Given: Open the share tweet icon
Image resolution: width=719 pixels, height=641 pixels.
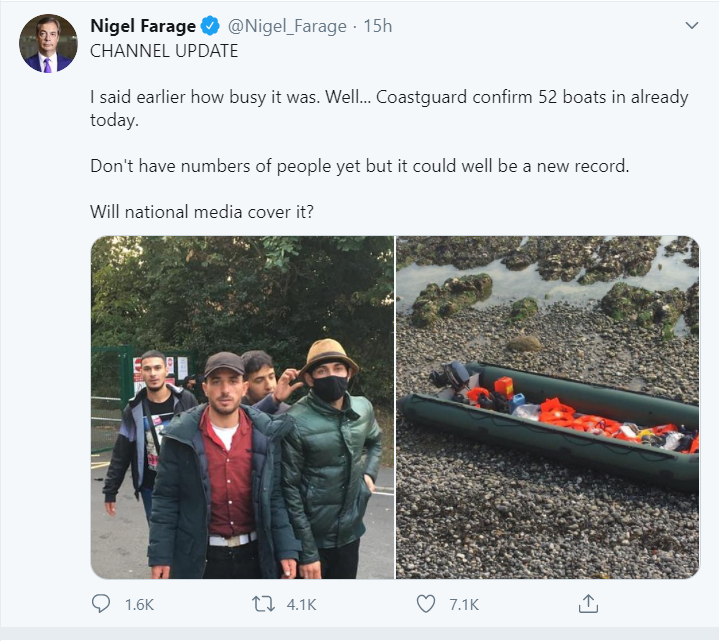Looking at the screenshot, I should point(589,604).
